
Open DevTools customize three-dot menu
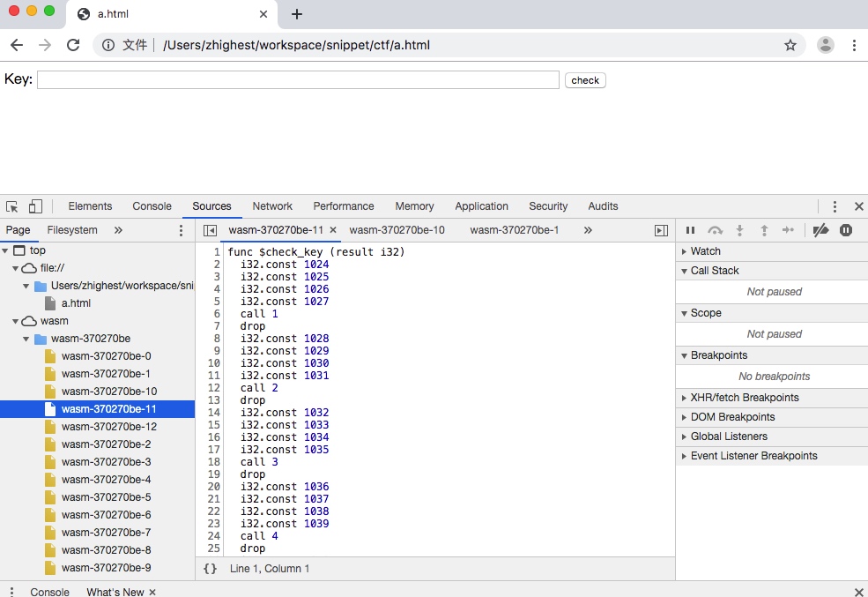point(835,206)
